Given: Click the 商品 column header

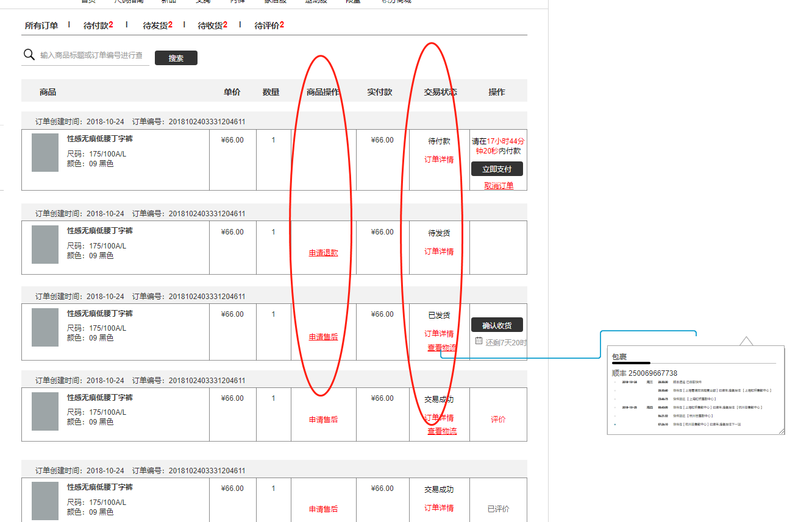Looking at the screenshot, I should pos(48,92).
